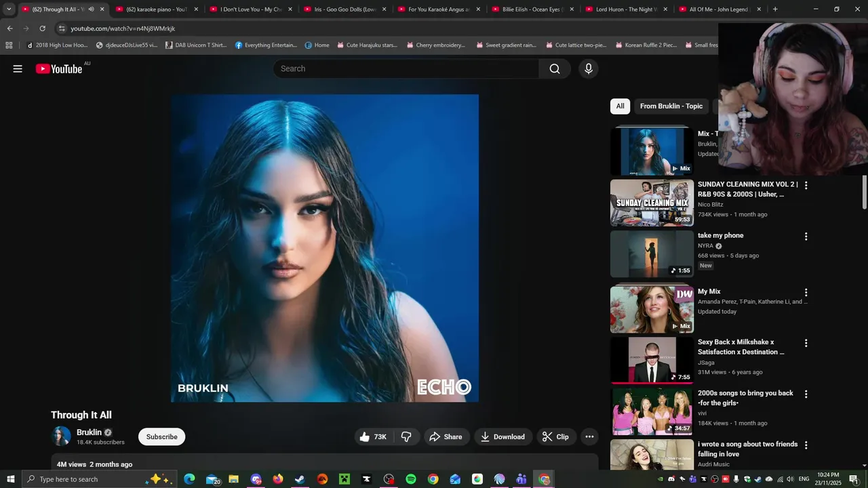This screenshot has width=868, height=488.
Task: Play the take my phone thumbnail
Action: (x=652, y=254)
